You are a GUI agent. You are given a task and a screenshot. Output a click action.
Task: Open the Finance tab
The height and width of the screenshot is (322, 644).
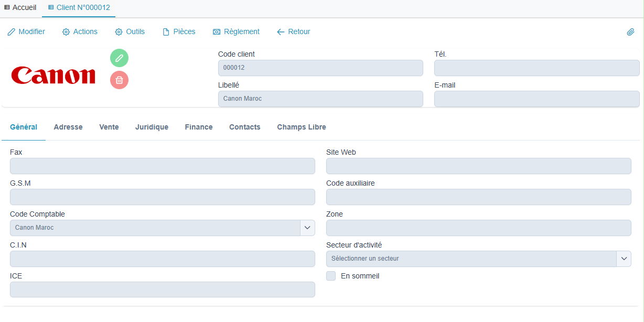[198, 127]
